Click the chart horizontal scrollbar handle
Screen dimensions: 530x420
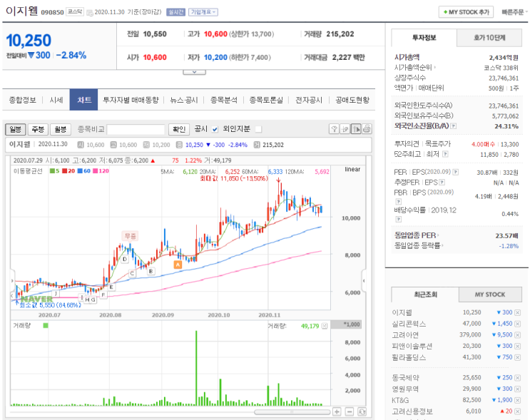pyautogui.click(x=292, y=412)
